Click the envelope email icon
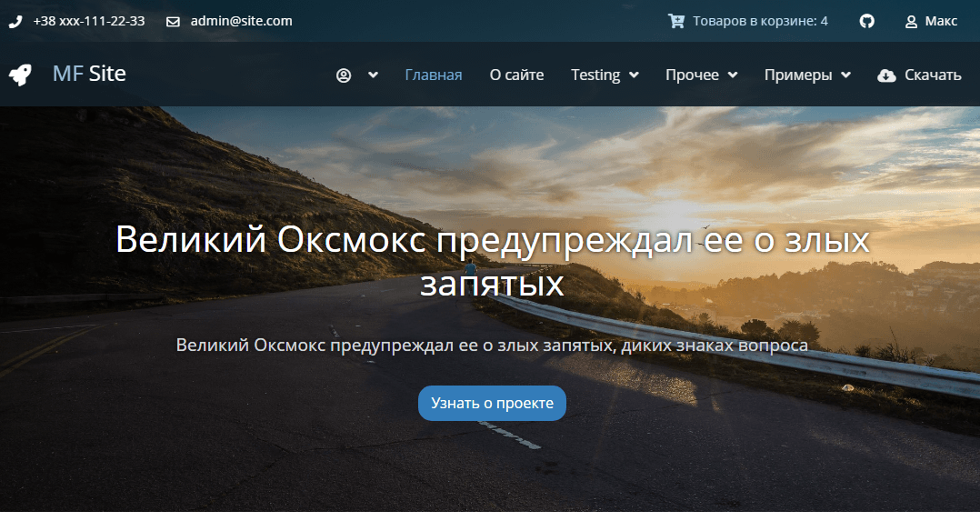 click(x=173, y=21)
